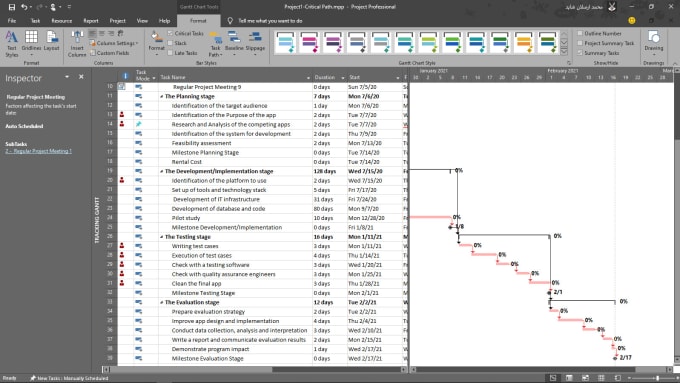Open the File menu
The image size is (680, 383).
[12, 21]
